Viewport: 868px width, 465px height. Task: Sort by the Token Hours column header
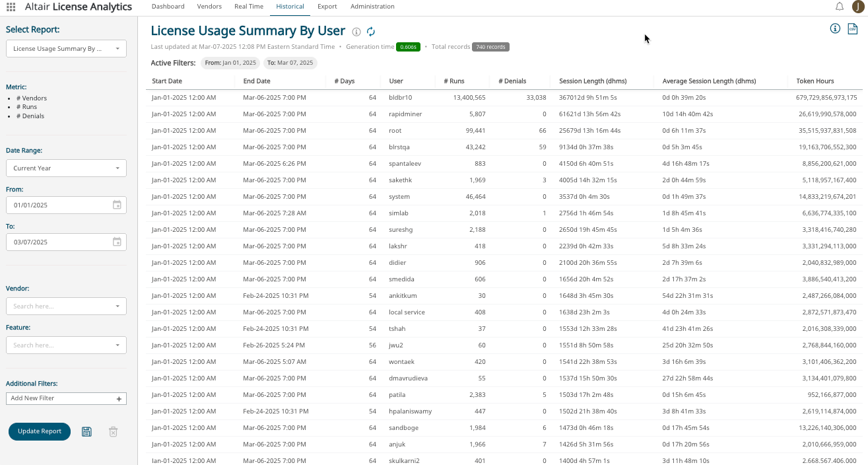[x=815, y=81]
